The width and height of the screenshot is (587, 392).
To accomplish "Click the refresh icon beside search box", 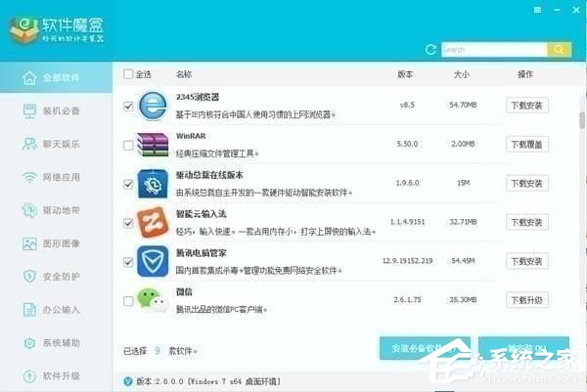I will click(x=430, y=50).
